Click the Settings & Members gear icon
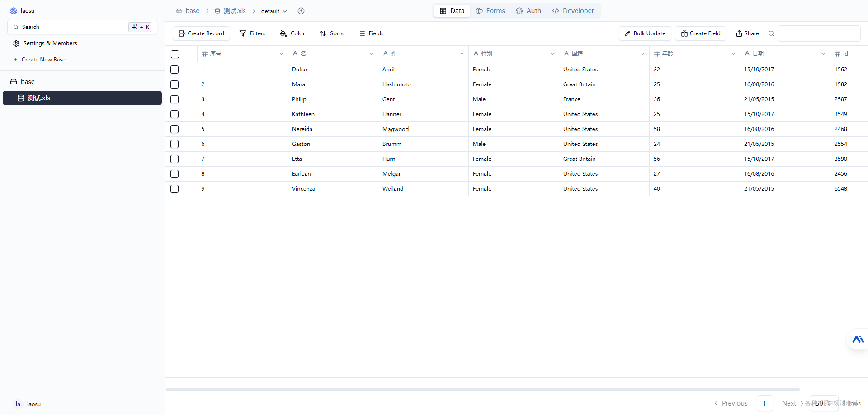868x415 pixels. tap(16, 43)
